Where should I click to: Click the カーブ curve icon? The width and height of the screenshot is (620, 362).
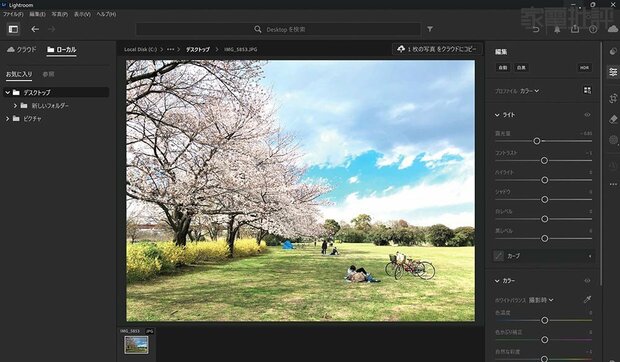(x=499, y=256)
